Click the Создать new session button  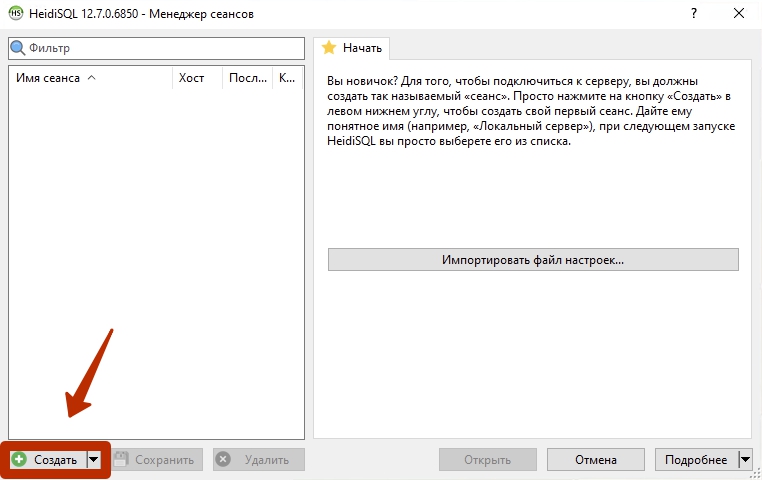pos(48,460)
